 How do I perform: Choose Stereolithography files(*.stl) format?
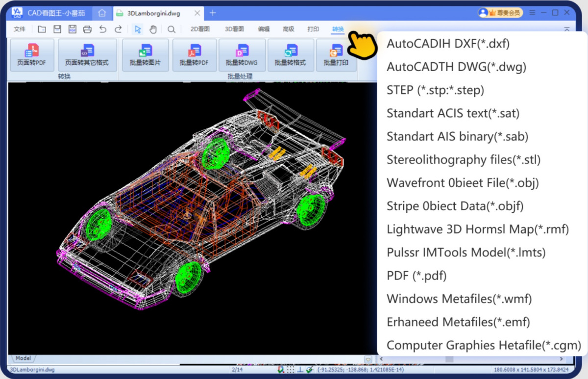coord(464,159)
